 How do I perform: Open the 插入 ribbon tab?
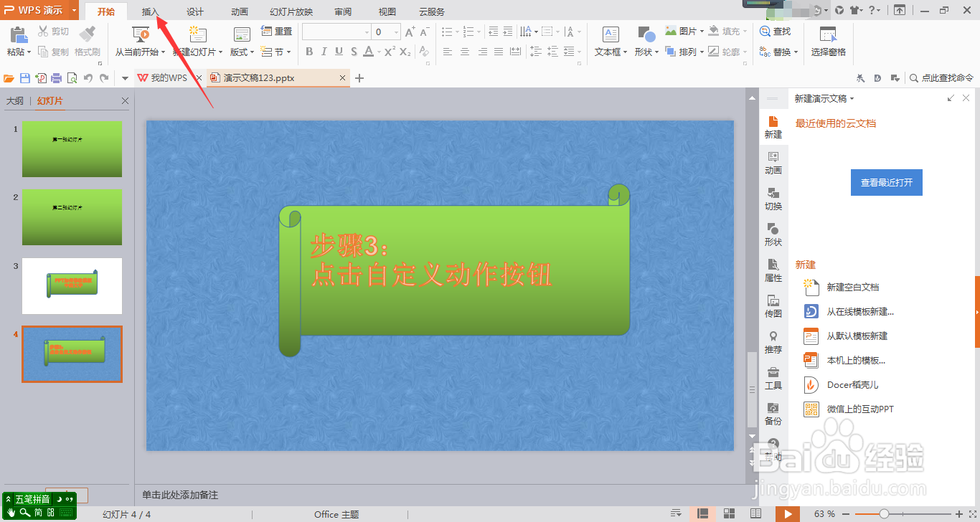[151, 11]
